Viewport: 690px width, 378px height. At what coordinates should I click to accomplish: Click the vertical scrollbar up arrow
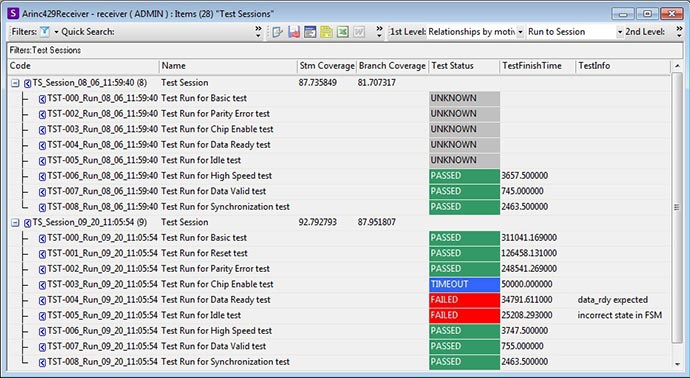click(x=677, y=66)
